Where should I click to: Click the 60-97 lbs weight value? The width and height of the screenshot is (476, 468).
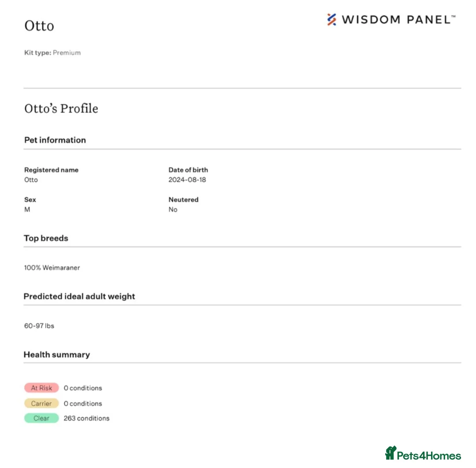pyautogui.click(x=39, y=326)
